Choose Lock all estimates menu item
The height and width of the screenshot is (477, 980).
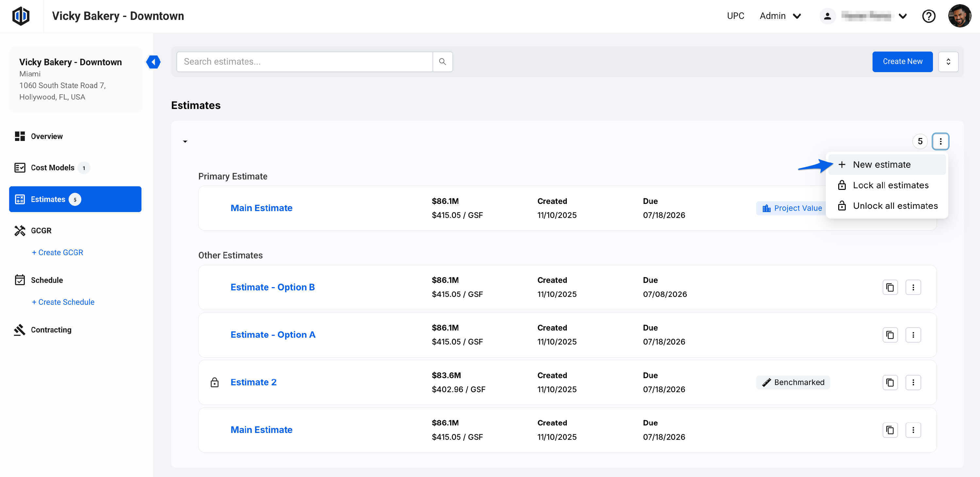(x=890, y=185)
